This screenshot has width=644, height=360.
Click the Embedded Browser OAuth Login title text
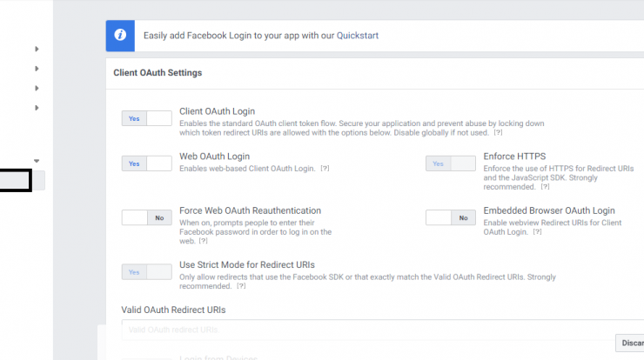(x=549, y=210)
